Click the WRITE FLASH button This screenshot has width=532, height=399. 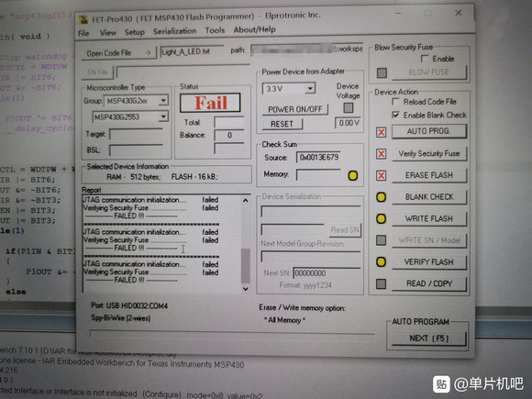click(429, 218)
